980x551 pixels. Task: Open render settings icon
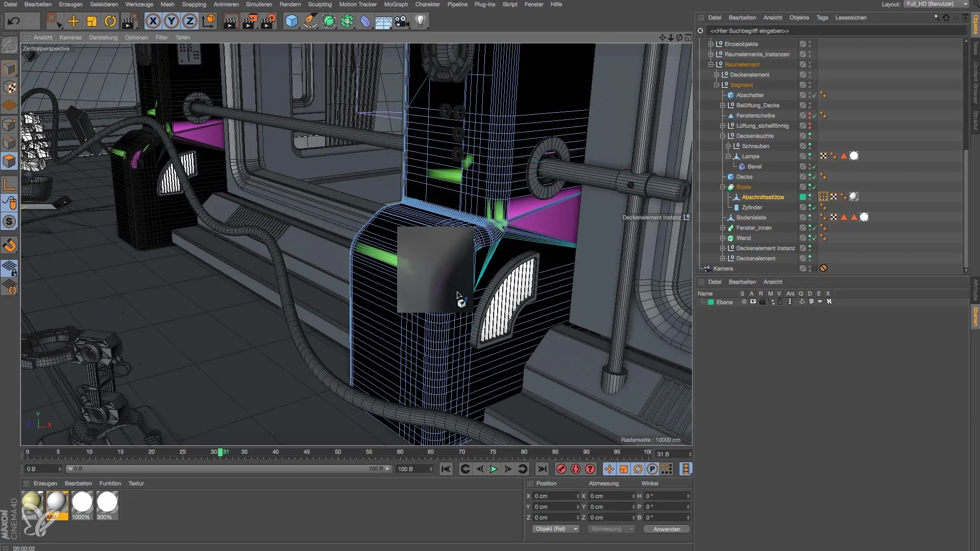(268, 21)
